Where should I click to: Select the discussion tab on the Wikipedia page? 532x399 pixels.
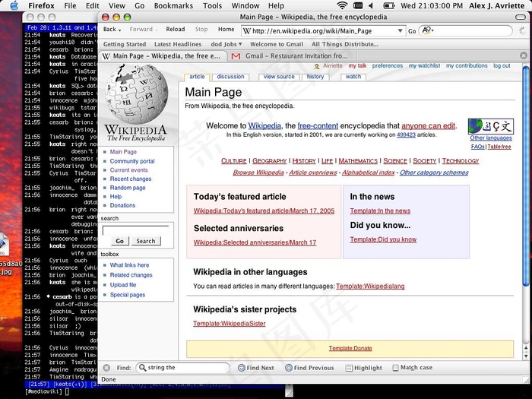230,77
